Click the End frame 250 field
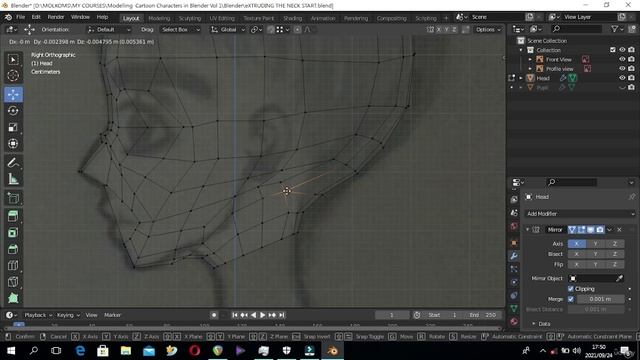640x360 pixels. pyautogui.click(x=484, y=315)
